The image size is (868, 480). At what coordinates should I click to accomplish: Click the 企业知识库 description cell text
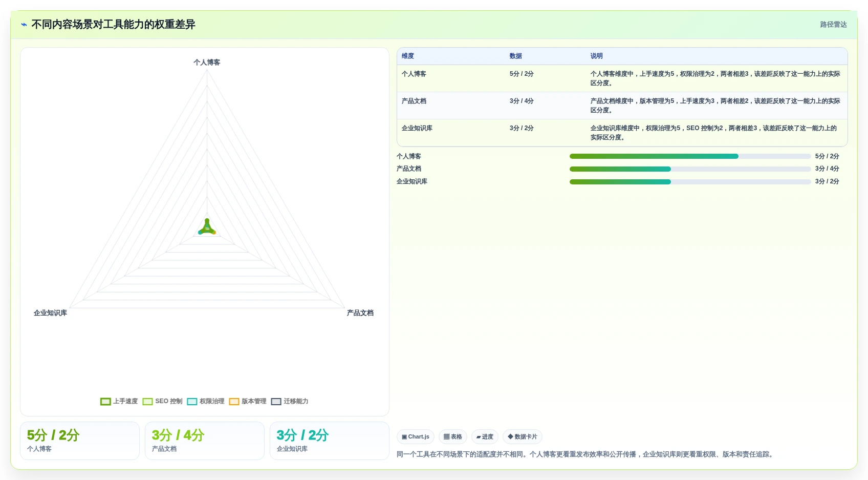tap(714, 133)
